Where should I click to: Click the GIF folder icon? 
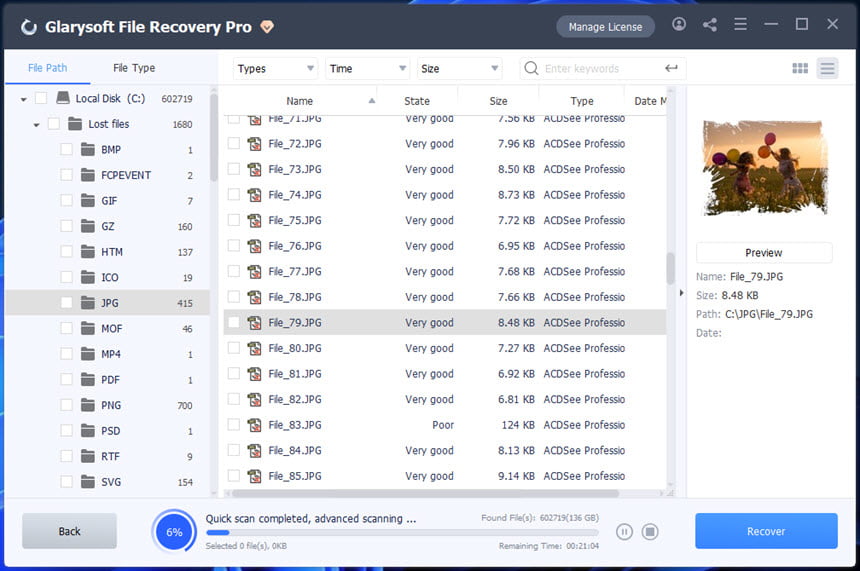tap(88, 200)
